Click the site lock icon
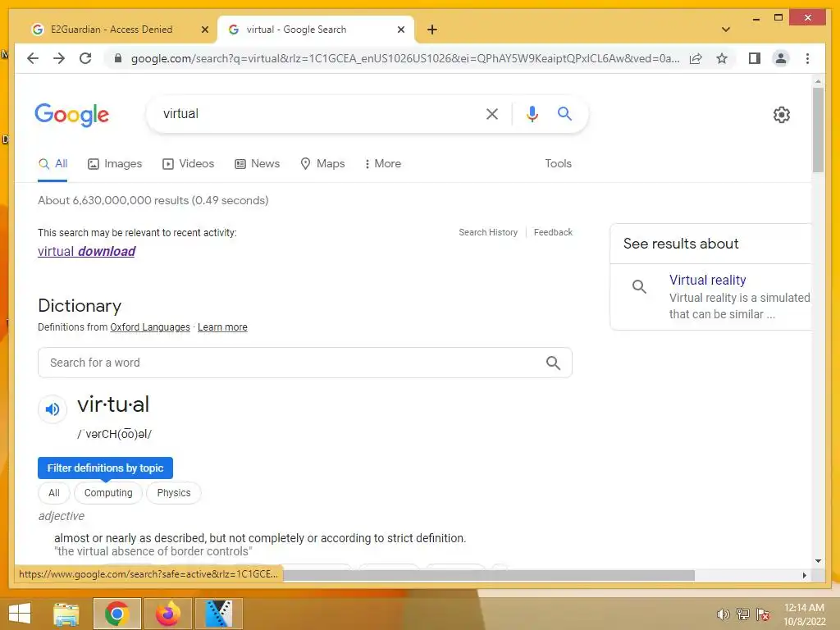Image resolution: width=840 pixels, height=630 pixels. [x=118, y=58]
